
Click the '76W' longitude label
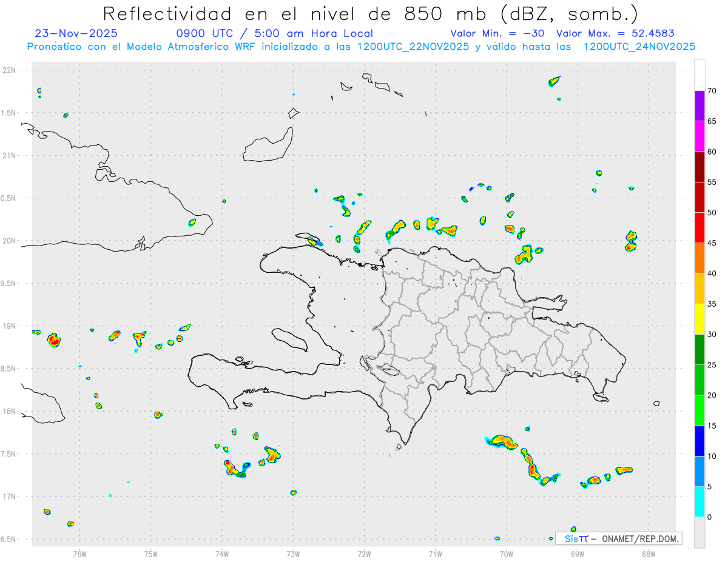(x=79, y=553)
